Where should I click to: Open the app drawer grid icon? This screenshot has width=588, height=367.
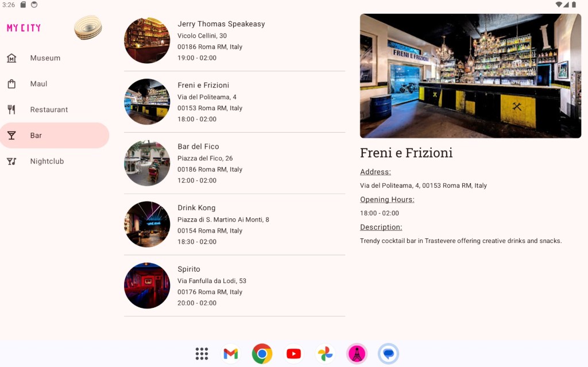pos(202,354)
